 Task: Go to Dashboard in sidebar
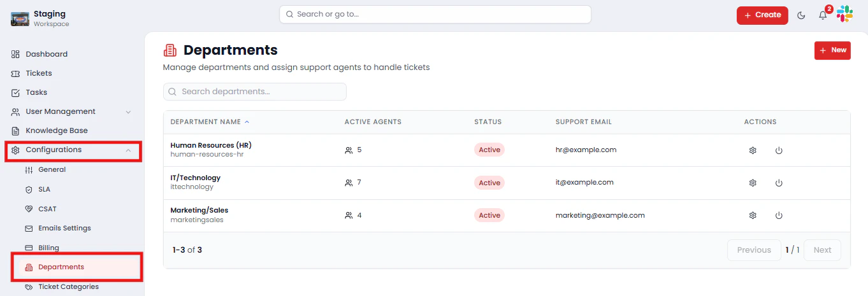coord(47,54)
